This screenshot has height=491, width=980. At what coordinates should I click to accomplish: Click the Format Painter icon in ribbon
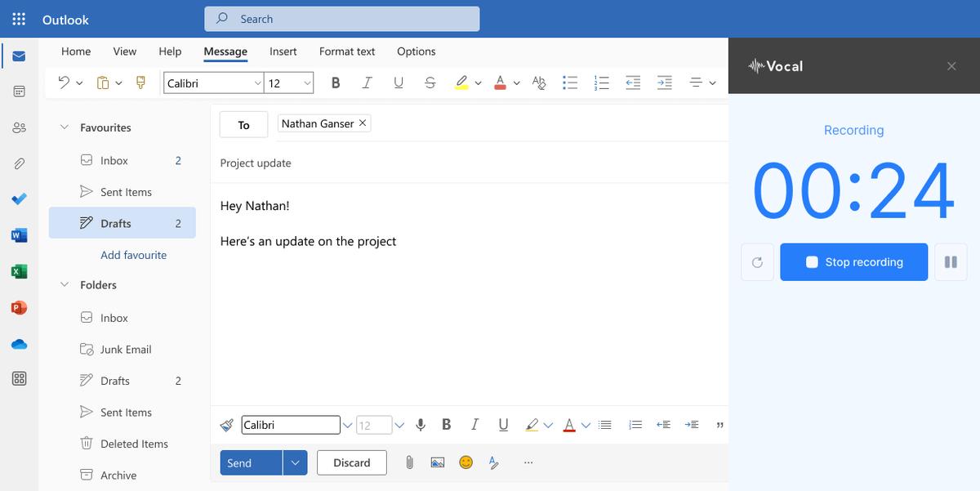140,83
